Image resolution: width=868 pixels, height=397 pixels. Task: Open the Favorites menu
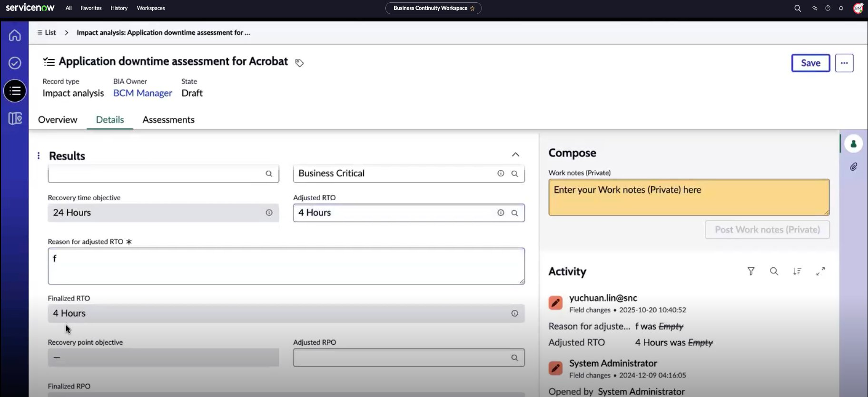tap(91, 8)
